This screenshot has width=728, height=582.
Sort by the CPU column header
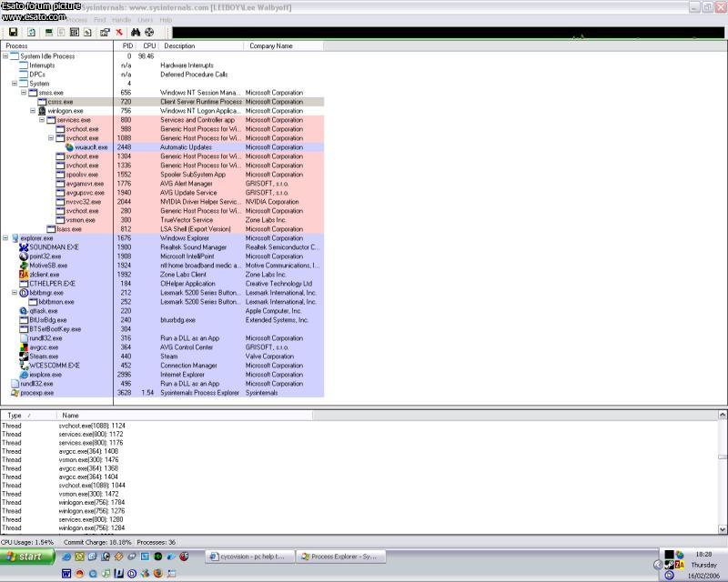point(147,46)
